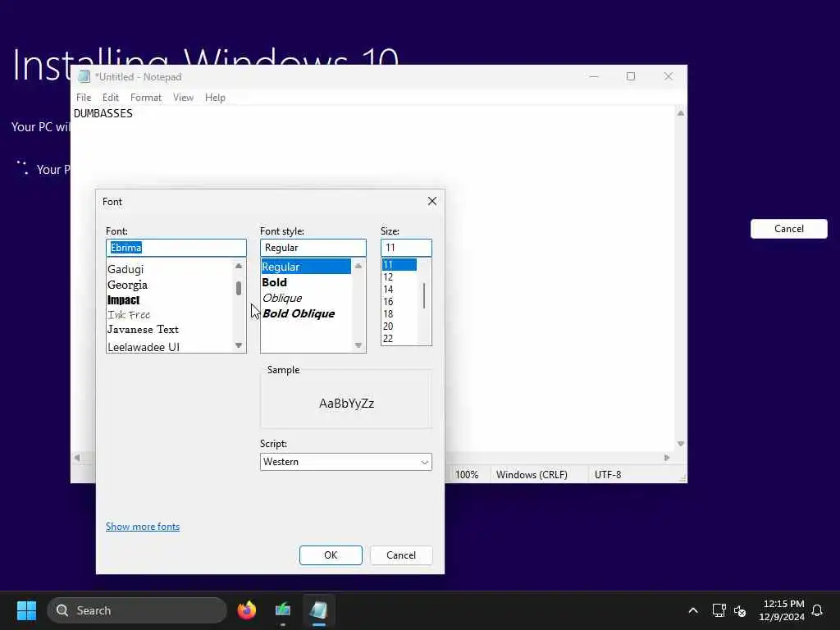The width and height of the screenshot is (840, 630).
Task: Select Gadugi in the font list
Action: pos(126,269)
